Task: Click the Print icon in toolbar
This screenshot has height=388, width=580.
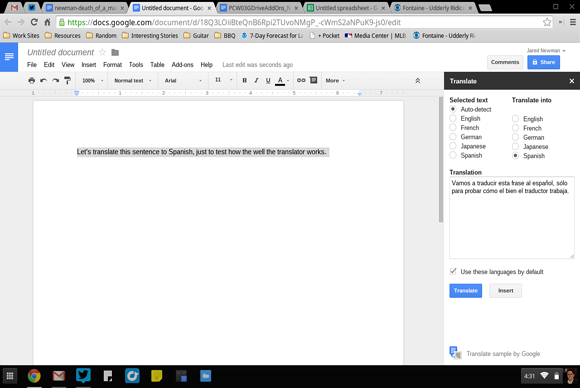Action: coord(31,80)
